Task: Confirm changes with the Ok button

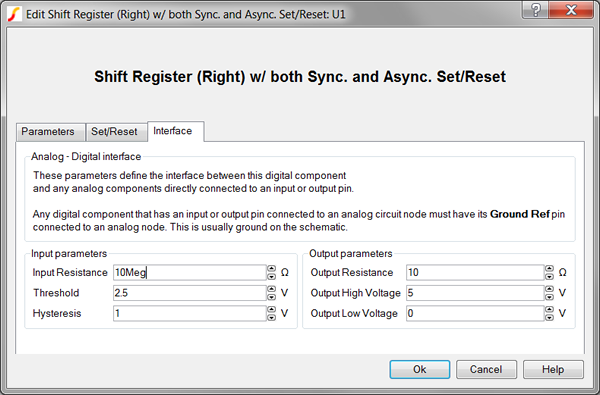Action: 419,369
